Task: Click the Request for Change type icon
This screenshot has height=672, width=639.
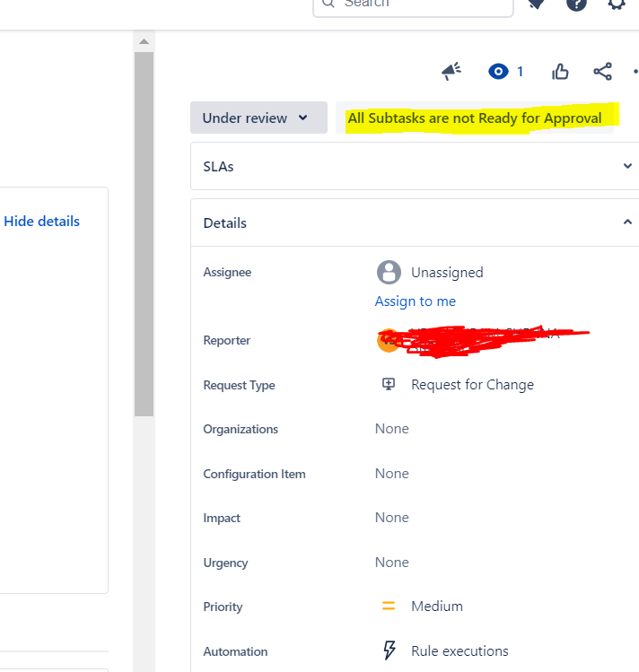Action: point(389,384)
